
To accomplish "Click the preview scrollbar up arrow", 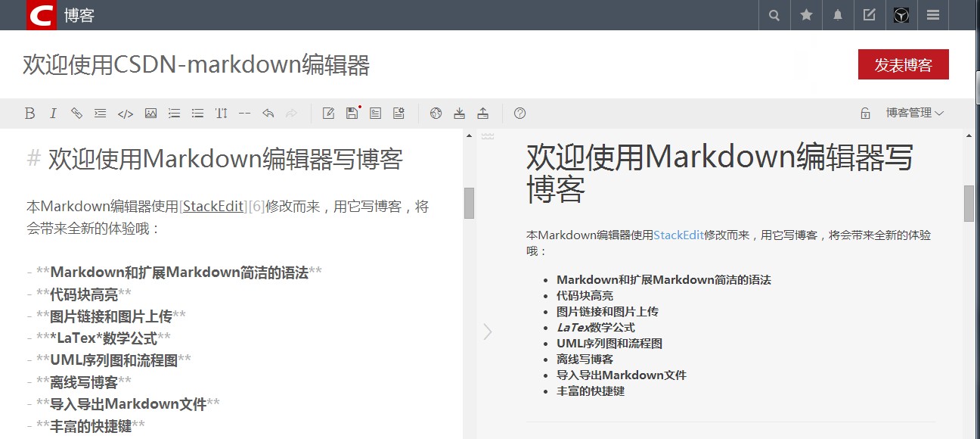I will (969, 135).
